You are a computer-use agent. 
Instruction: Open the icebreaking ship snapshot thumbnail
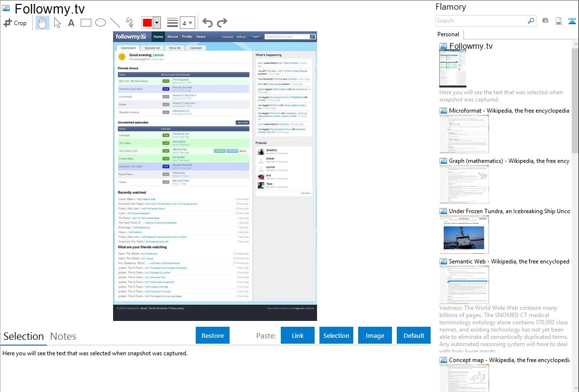(x=464, y=234)
